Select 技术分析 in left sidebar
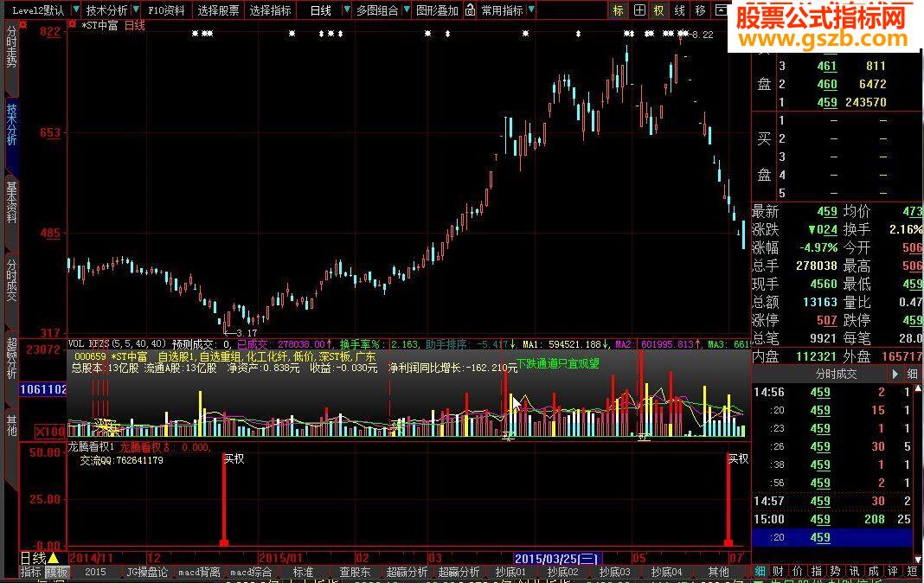Screen dimensions: 924x583 (11, 125)
